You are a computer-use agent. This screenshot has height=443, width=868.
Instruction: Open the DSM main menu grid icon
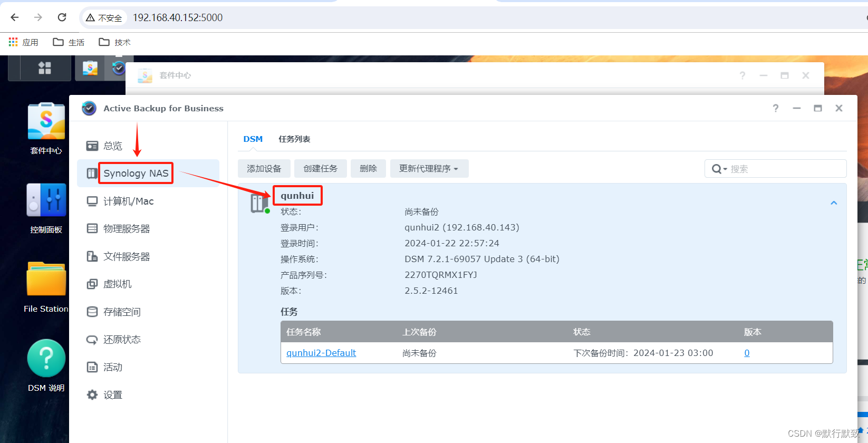point(45,68)
